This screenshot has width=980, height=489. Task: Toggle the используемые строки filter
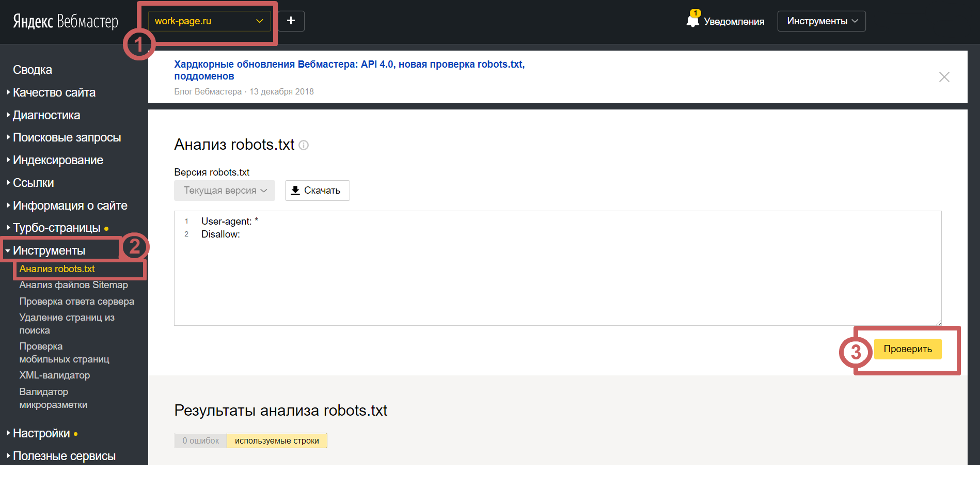(x=277, y=440)
